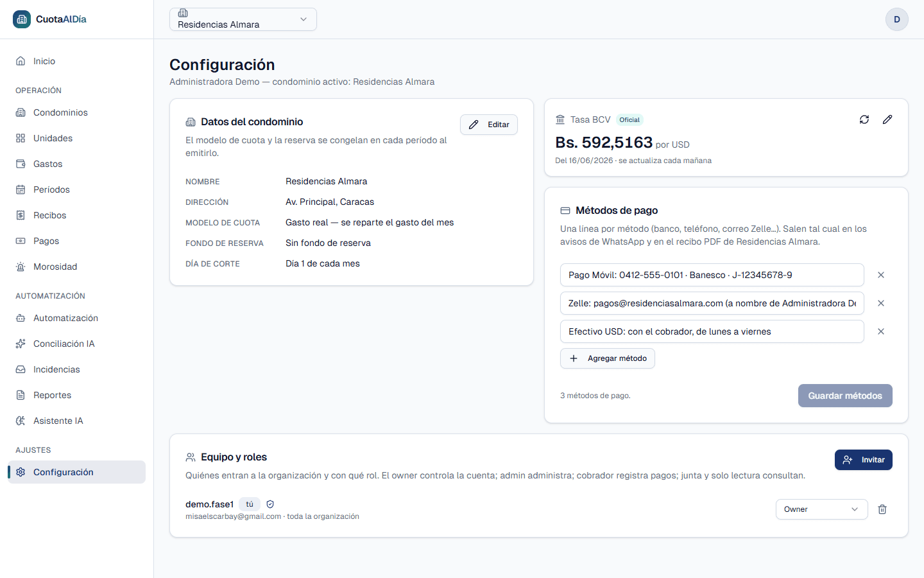
Task: Click the Invitar button
Action: tap(864, 460)
